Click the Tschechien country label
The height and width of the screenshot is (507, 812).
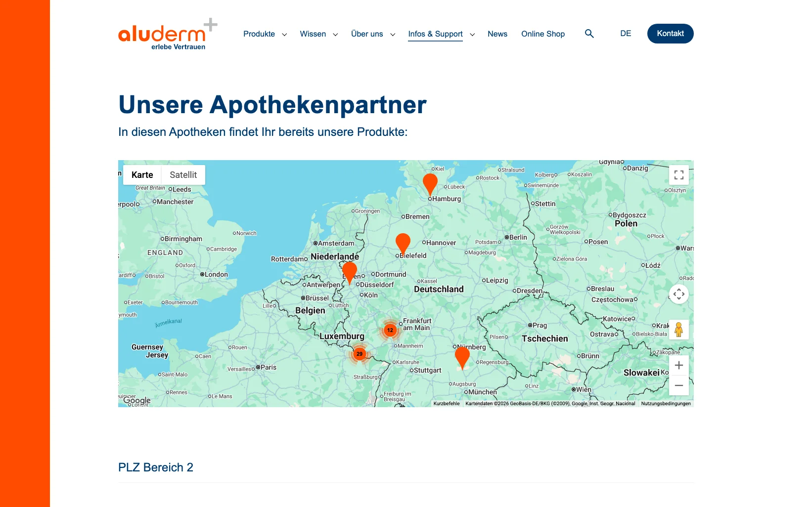point(544,338)
